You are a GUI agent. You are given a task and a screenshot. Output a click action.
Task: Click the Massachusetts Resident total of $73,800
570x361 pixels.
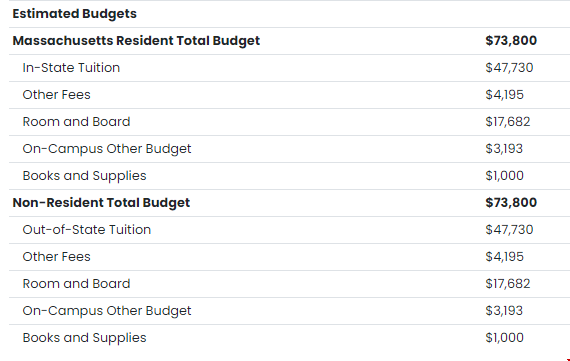click(511, 41)
